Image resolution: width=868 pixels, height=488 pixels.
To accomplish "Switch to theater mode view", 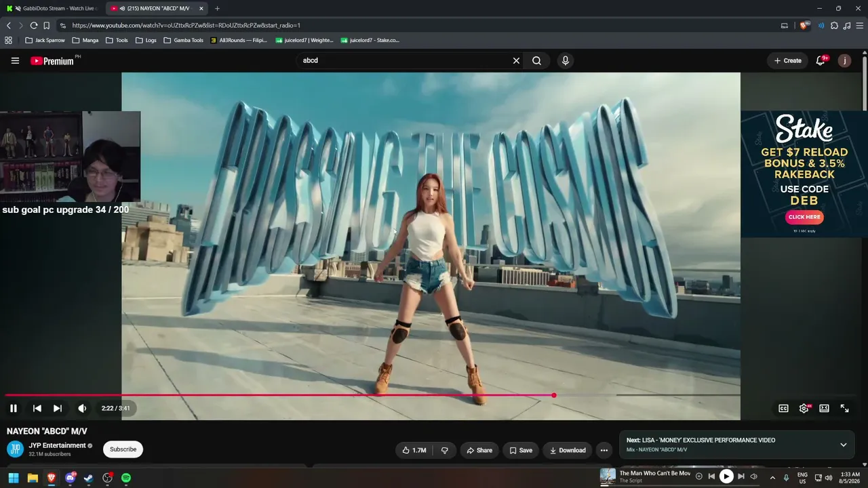I will coord(824,408).
